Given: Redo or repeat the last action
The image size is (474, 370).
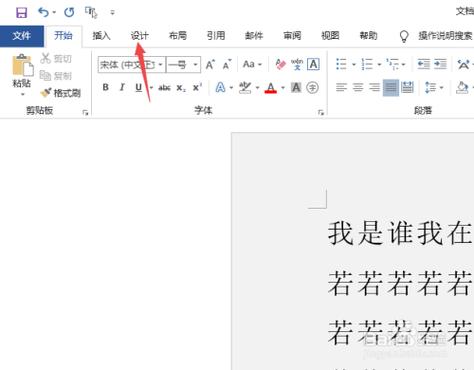Looking at the screenshot, I should (x=69, y=13).
